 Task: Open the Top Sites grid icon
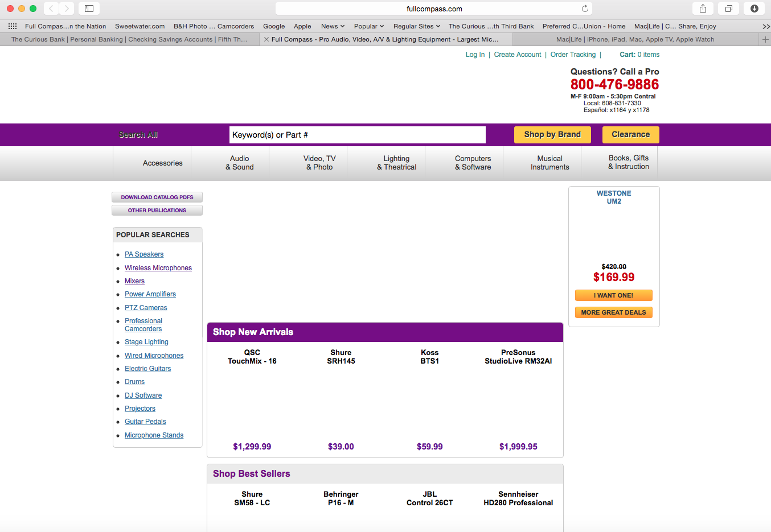(x=13, y=26)
